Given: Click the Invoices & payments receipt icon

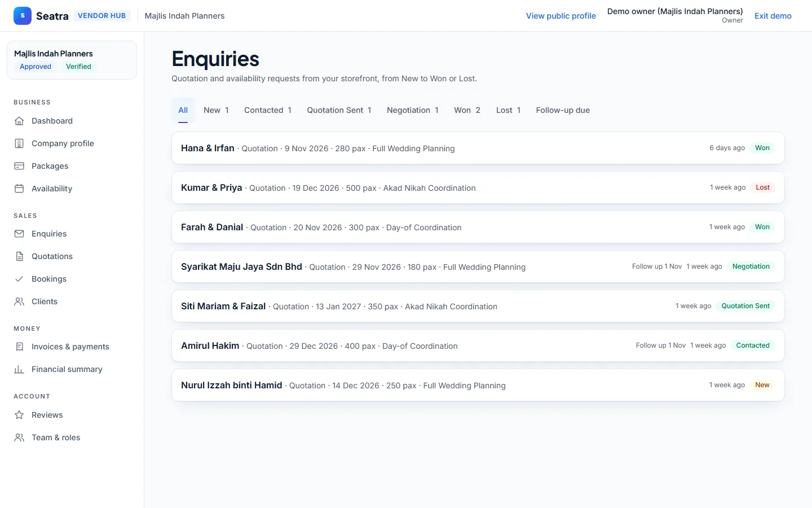Looking at the screenshot, I should pyautogui.click(x=19, y=347).
